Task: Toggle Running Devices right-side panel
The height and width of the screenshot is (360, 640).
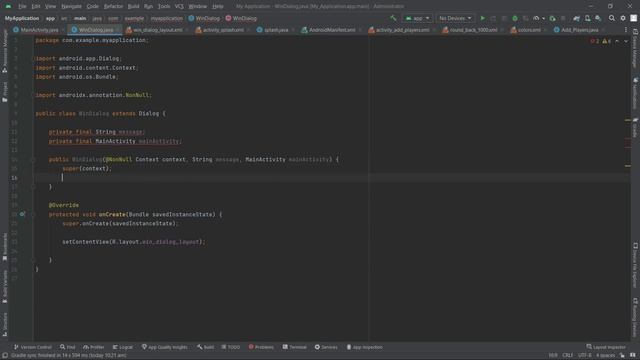Action: tap(635, 317)
